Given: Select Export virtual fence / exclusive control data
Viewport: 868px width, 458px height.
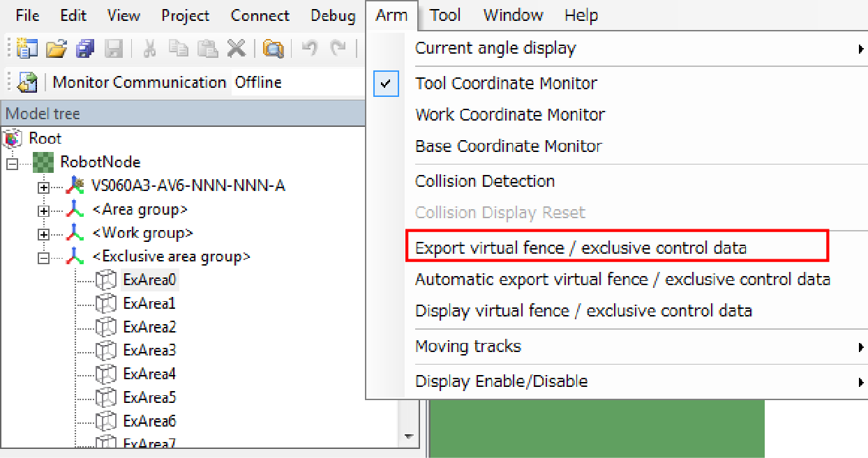Looking at the screenshot, I should click(x=581, y=247).
